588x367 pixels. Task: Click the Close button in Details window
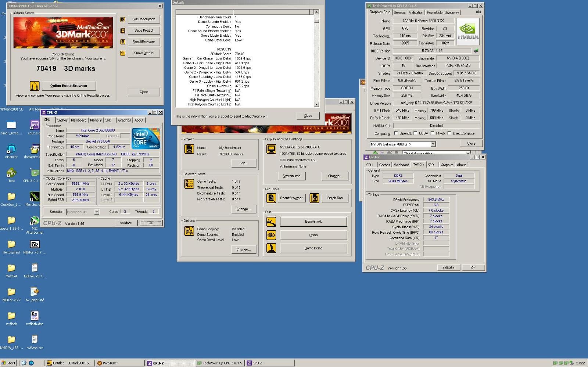pos(308,116)
